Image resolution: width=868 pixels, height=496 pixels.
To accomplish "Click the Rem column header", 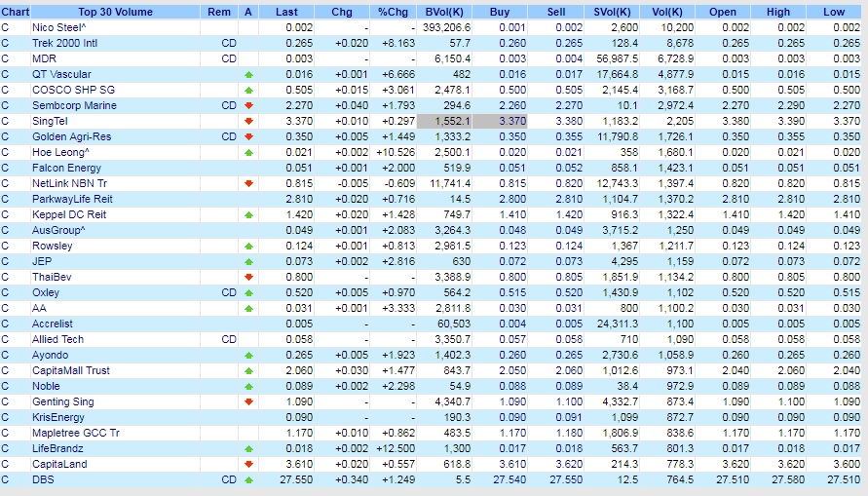I will (219, 12).
